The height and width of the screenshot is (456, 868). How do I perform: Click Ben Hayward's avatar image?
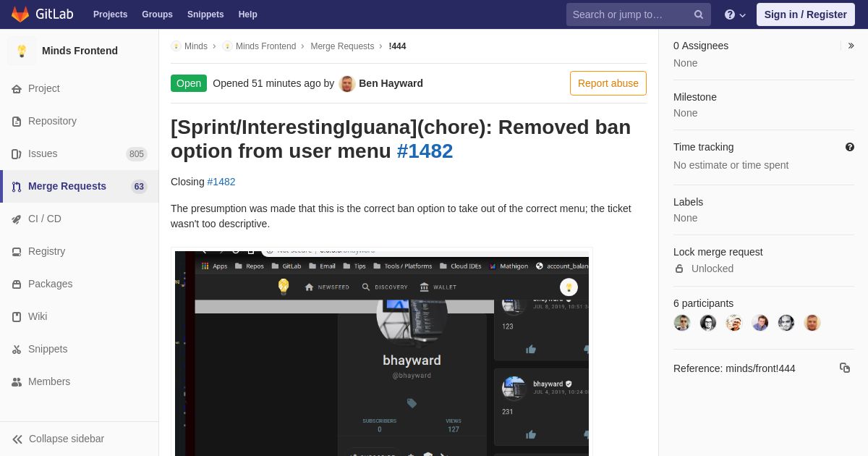tap(347, 83)
